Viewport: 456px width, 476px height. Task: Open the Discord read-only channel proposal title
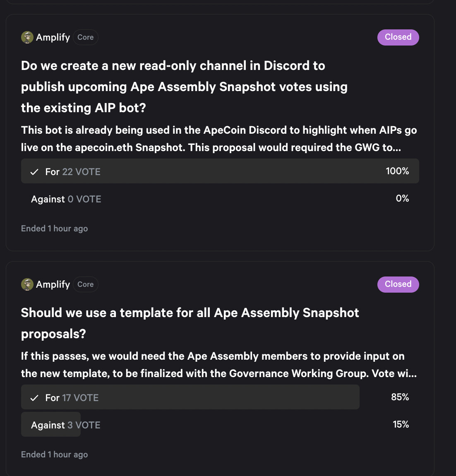(x=184, y=87)
